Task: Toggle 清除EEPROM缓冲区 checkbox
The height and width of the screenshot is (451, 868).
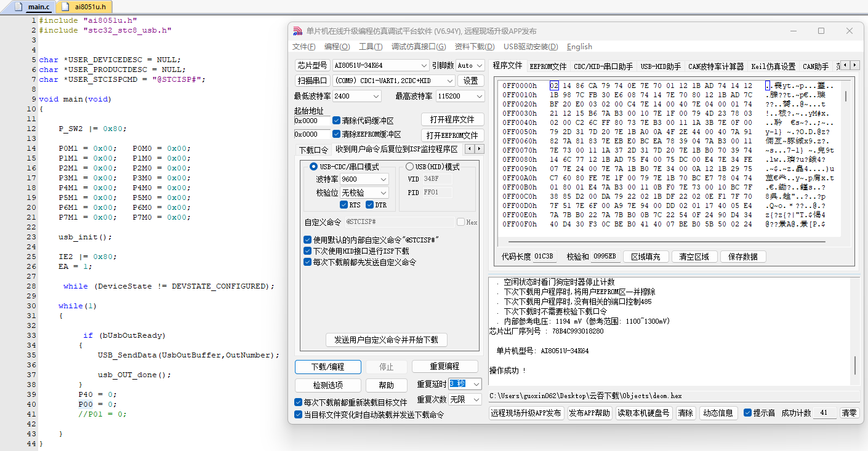Action: point(337,134)
